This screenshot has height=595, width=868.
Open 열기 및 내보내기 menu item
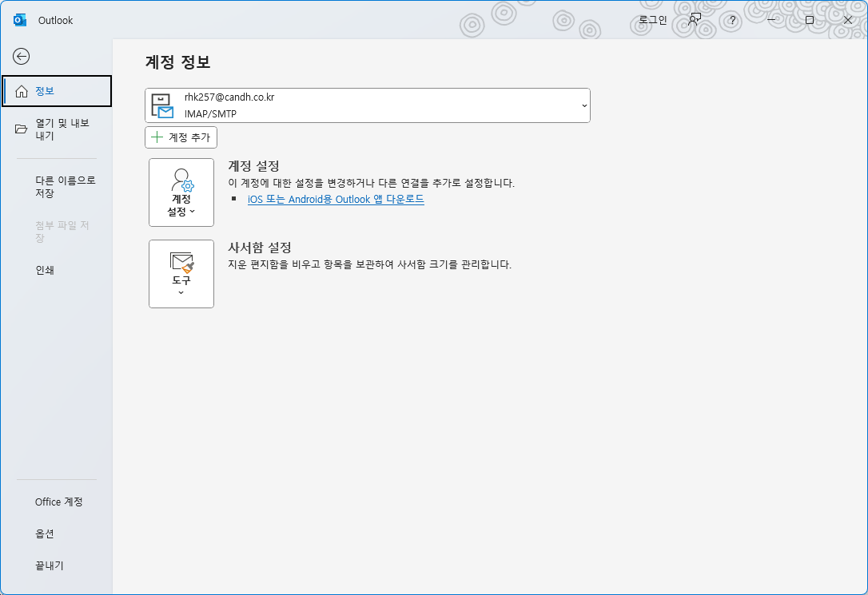click(x=57, y=129)
